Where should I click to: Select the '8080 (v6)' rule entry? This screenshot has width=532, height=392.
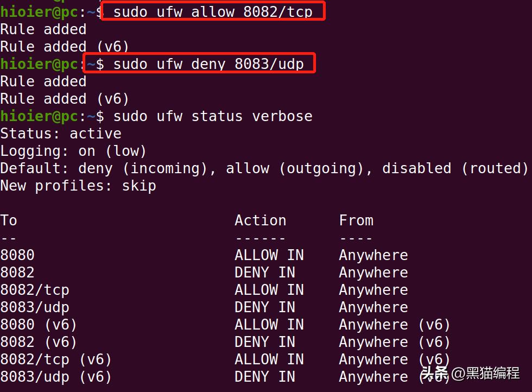tap(39, 325)
